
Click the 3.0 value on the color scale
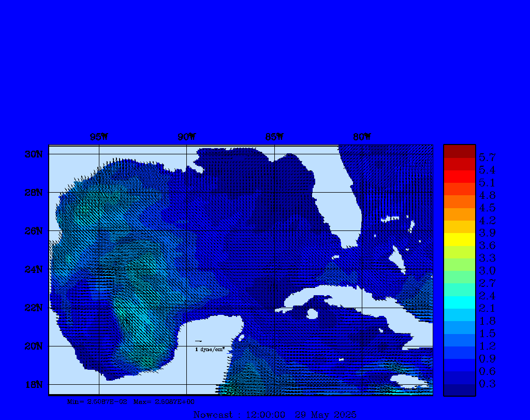coord(487,270)
